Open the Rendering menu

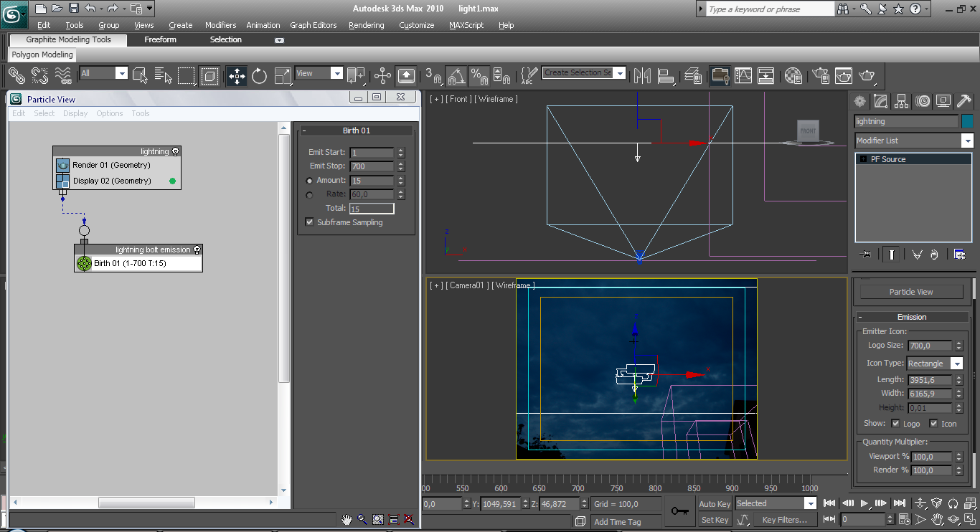pyautogui.click(x=366, y=25)
